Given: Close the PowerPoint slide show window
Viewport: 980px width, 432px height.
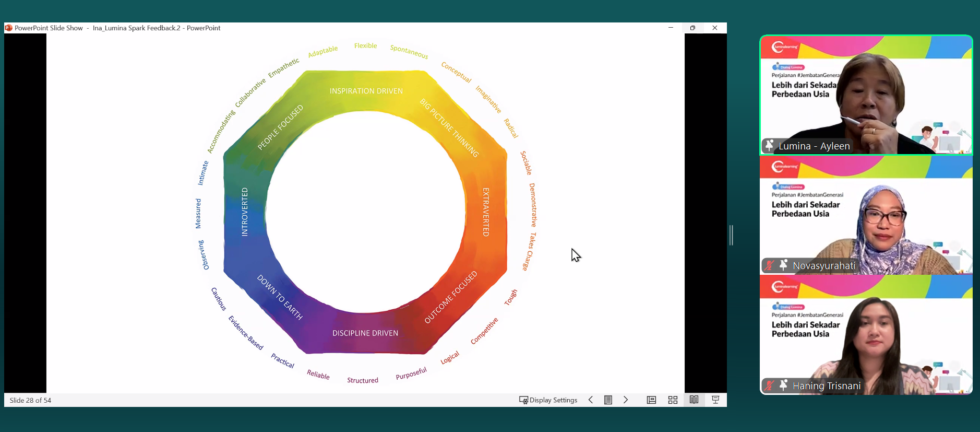Looking at the screenshot, I should click(715, 28).
